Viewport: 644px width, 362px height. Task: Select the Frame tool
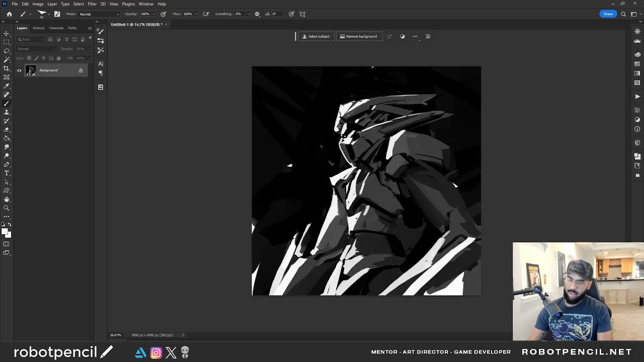7,77
